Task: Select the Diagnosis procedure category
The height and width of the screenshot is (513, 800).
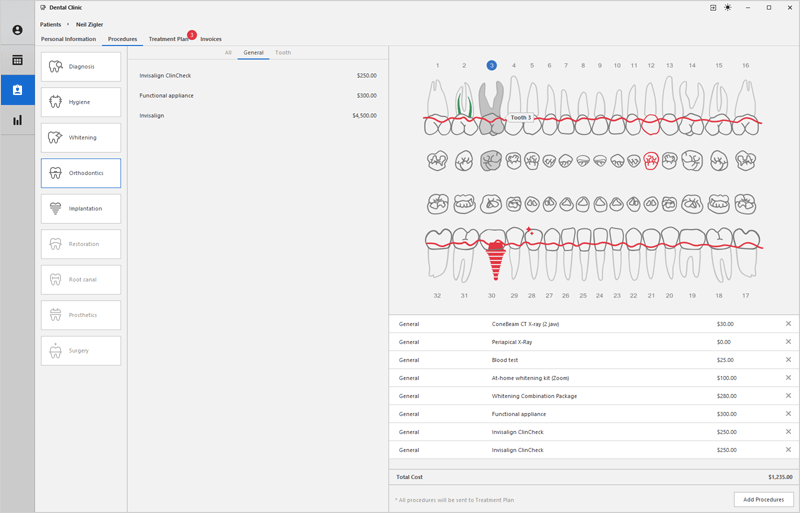Action: coord(81,67)
